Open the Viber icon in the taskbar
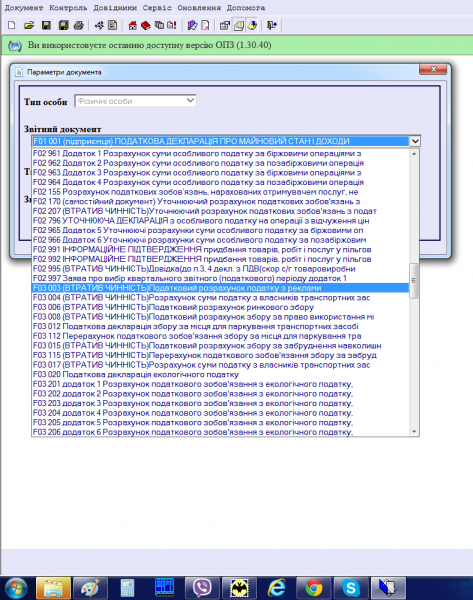Screen dimensions: 473x600 click(x=201, y=587)
